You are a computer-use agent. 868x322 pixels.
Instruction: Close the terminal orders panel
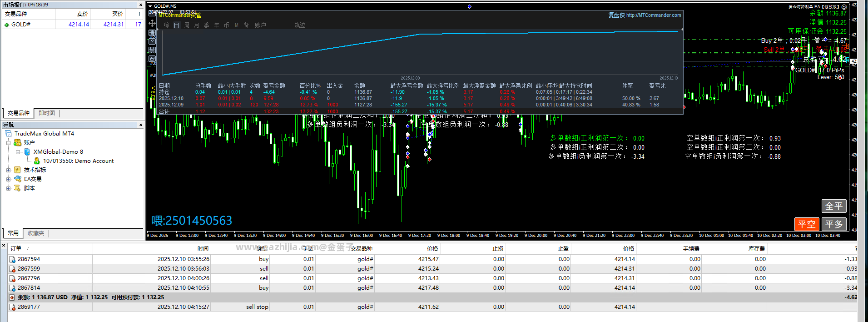pyautogui.click(x=4, y=246)
